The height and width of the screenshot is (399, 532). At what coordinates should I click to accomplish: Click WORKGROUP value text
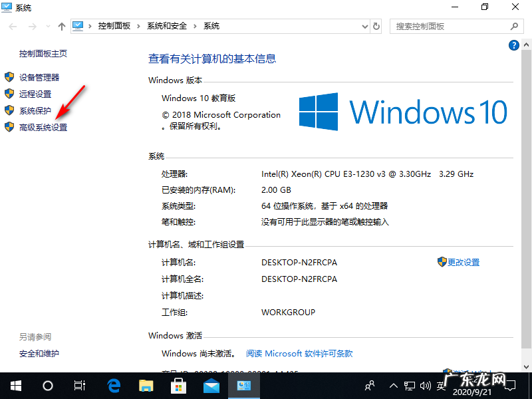pyautogui.click(x=288, y=312)
